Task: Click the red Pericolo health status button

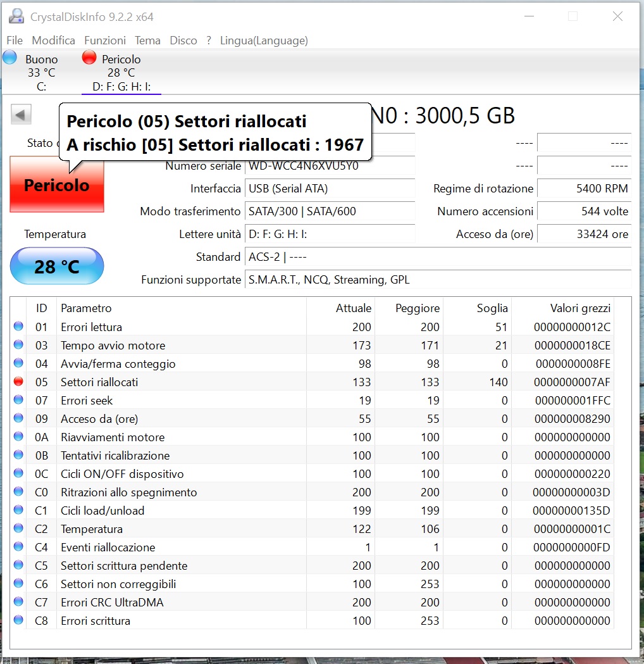Action: coord(57,185)
